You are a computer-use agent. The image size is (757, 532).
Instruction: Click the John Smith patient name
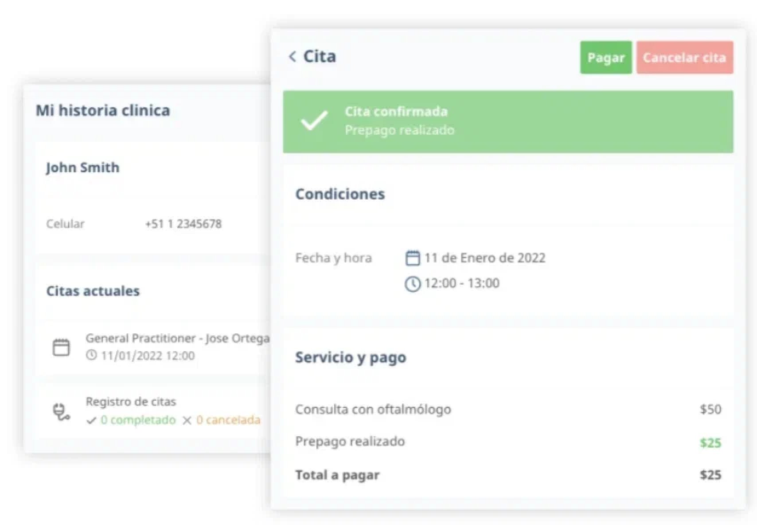[83, 168]
